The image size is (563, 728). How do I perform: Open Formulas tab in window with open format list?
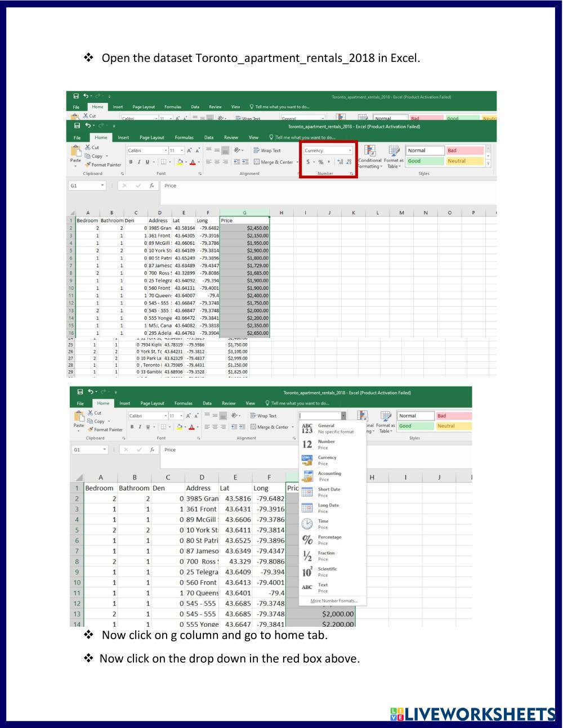pos(182,403)
